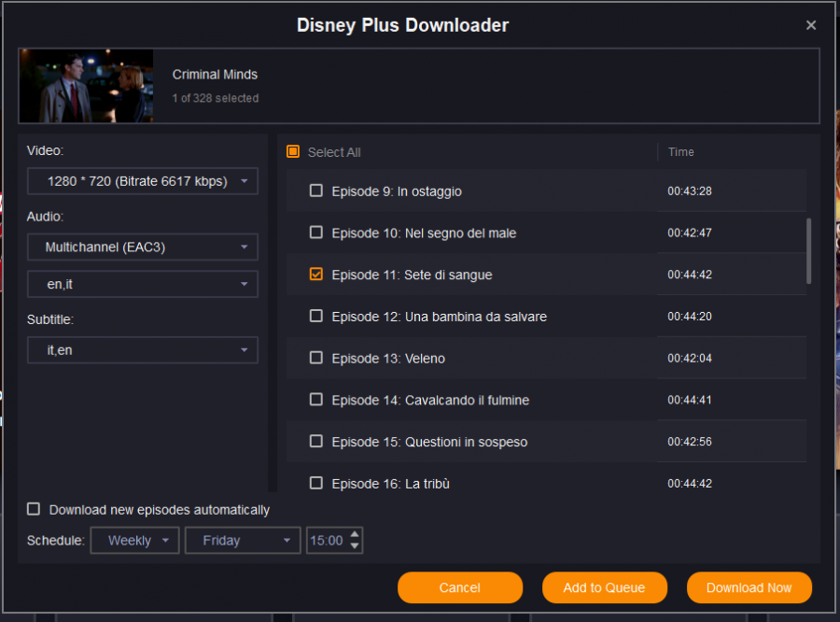Click the Criminal Minds thumbnail image
840x622 pixels.
(x=86, y=86)
